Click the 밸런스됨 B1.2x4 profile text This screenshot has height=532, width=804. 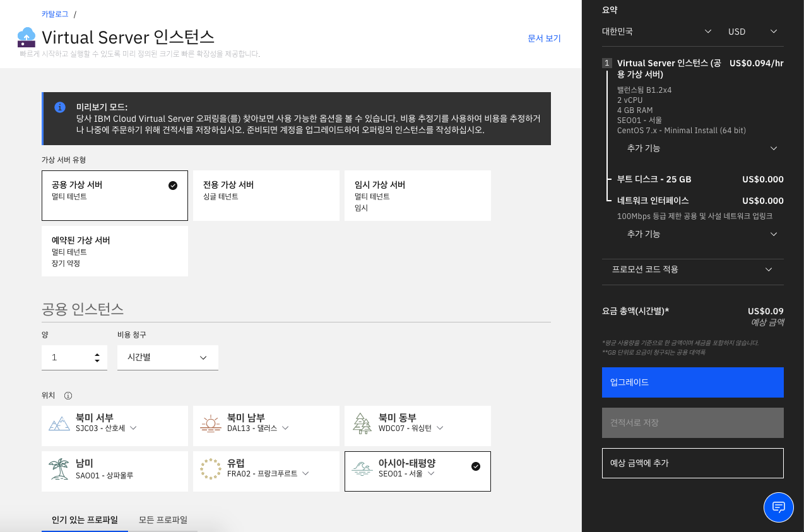click(x=644, y=90)
